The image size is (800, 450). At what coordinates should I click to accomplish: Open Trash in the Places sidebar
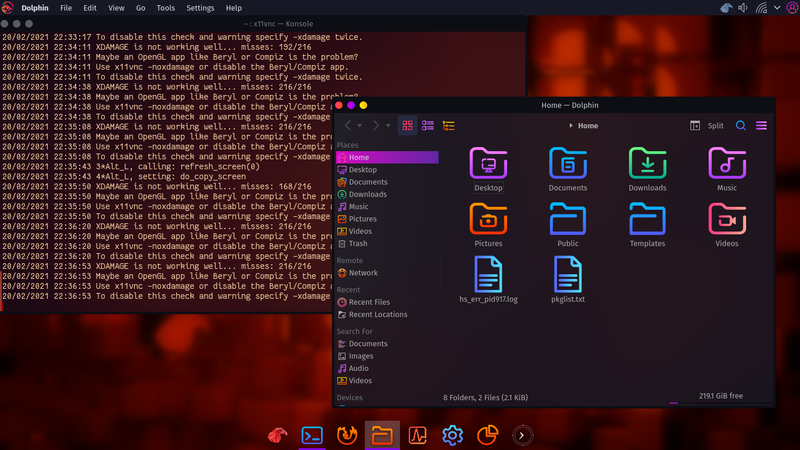click(x=357, y=243)
